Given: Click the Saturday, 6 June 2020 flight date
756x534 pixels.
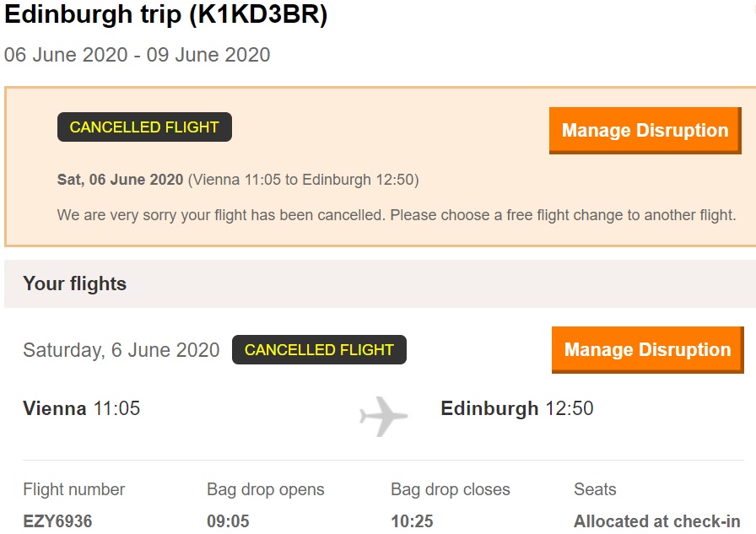Looking at the screenshot, I should point(121,350).
